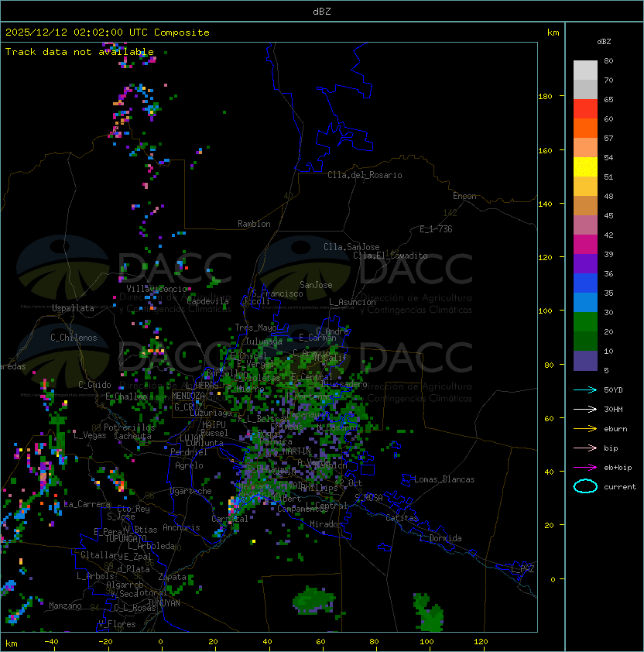This screenshot has height=652, width=644.
Task: Click the 'S_Francisco' place label
Action: (277, 293)
